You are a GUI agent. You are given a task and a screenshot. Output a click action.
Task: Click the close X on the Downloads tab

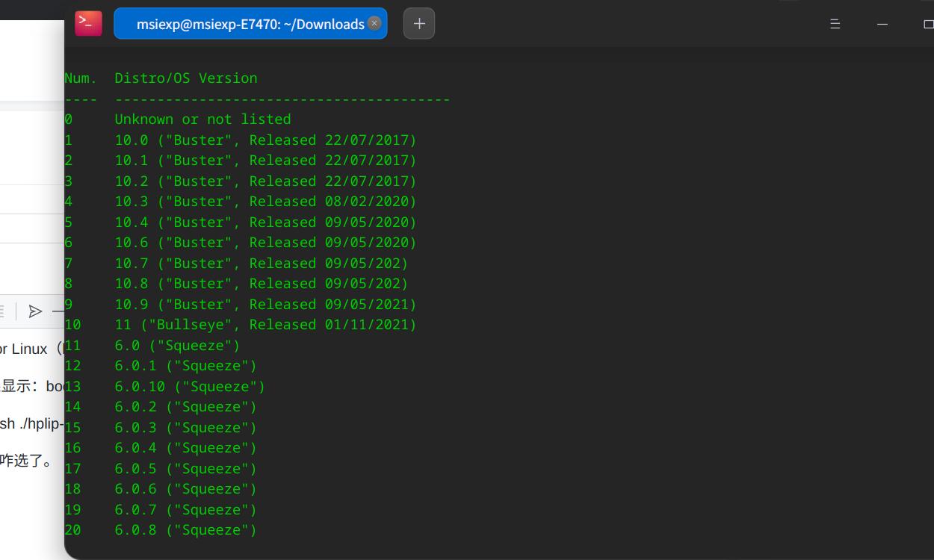374,23
